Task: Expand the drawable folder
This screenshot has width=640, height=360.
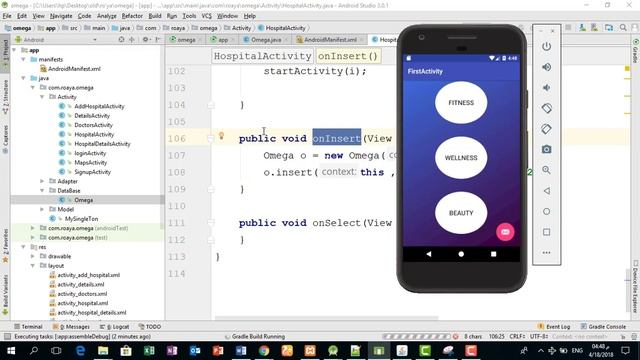Action: pos(33,256)
